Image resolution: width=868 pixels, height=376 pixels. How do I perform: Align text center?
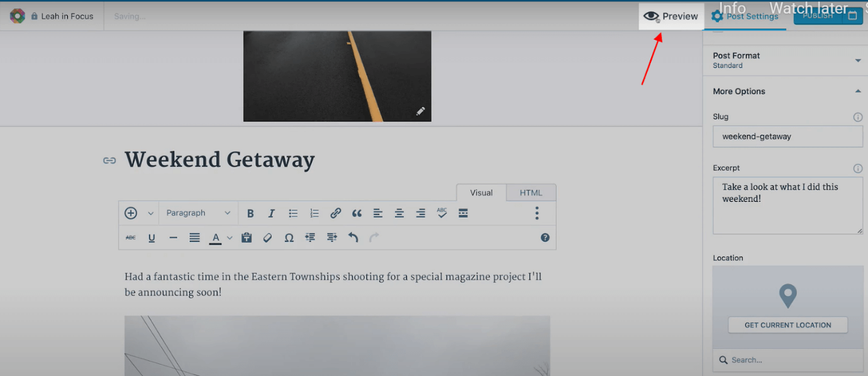coord(399,213)
